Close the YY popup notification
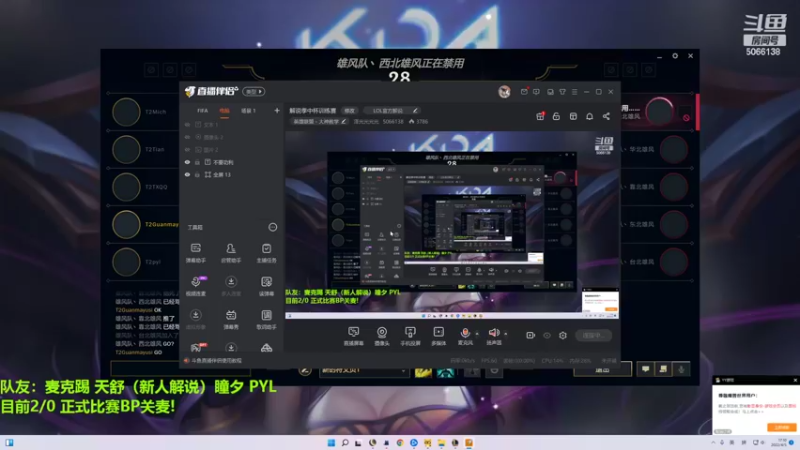Screen dimensions: 800x450 (x=795, y=381)
